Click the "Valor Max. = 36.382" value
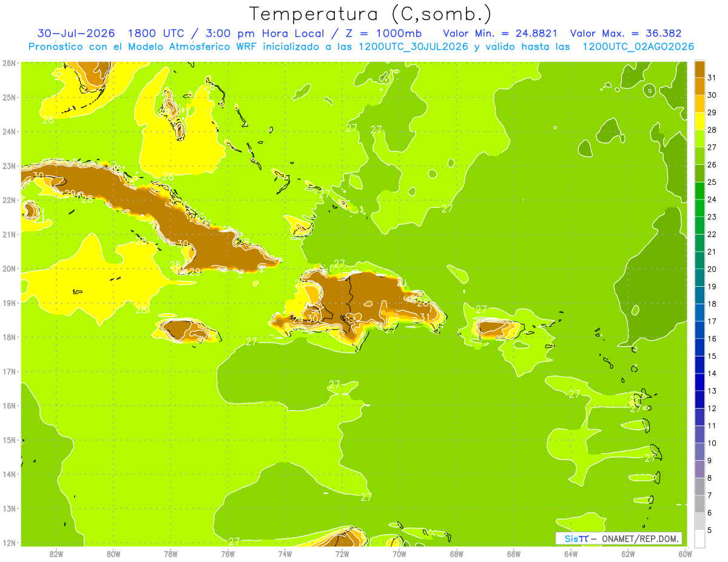Image resolution: width=728 pixels, height=562 pixels. coord(626,33)
